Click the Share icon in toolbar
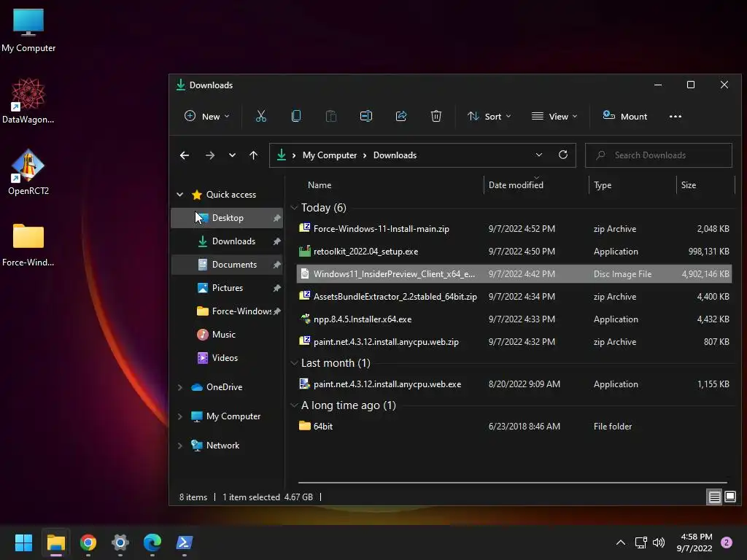The image size is (747, 560). click(x=401, y=116)
